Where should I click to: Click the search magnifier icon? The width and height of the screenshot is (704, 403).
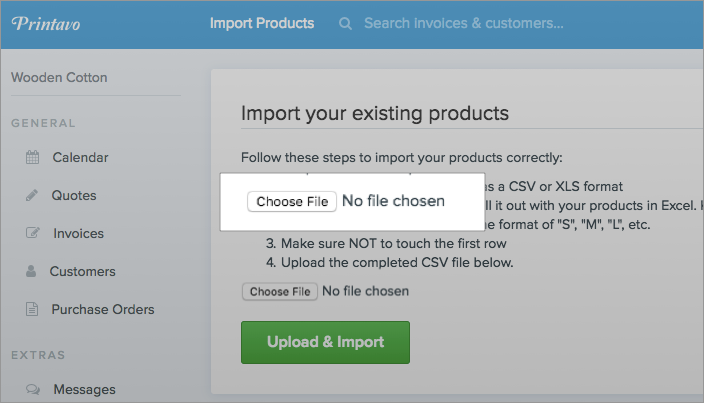click(345, 23)
